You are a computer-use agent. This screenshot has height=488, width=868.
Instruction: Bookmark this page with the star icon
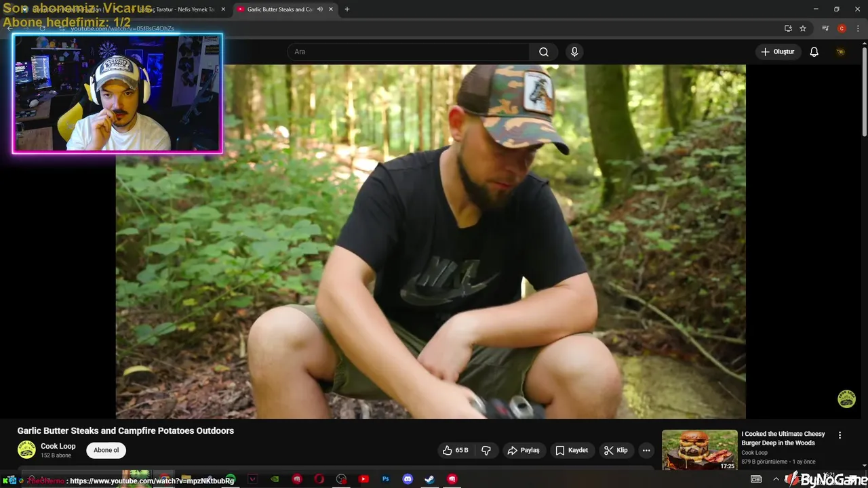click(x=803, y=28)
